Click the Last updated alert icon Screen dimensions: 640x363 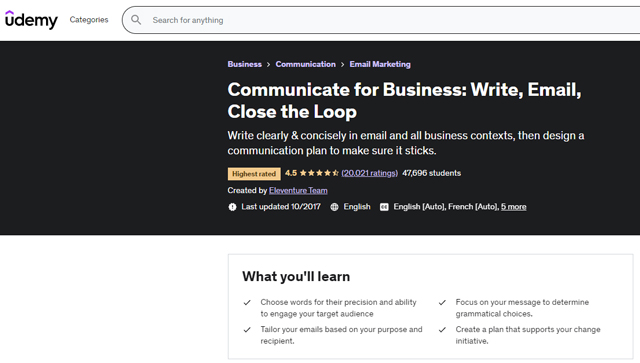pyautogui.click(x=232, y=207)
